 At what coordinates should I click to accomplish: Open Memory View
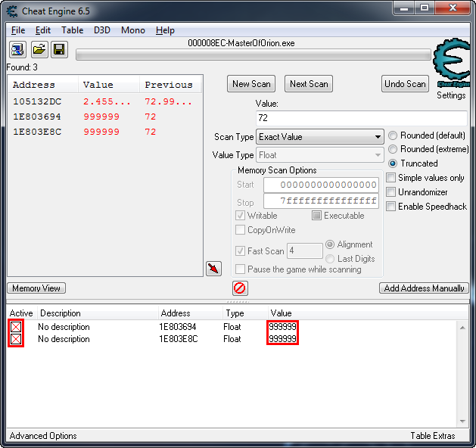click(36, 288)
